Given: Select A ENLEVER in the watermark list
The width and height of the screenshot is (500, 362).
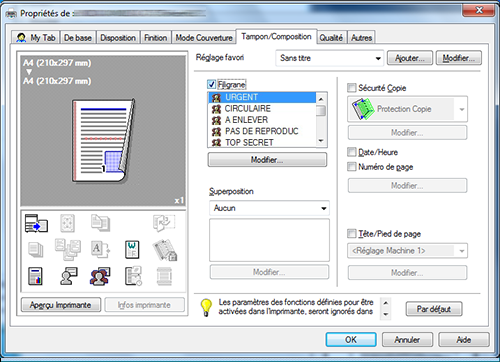Looking at the screenshot, I should click(x=262, y=120).
